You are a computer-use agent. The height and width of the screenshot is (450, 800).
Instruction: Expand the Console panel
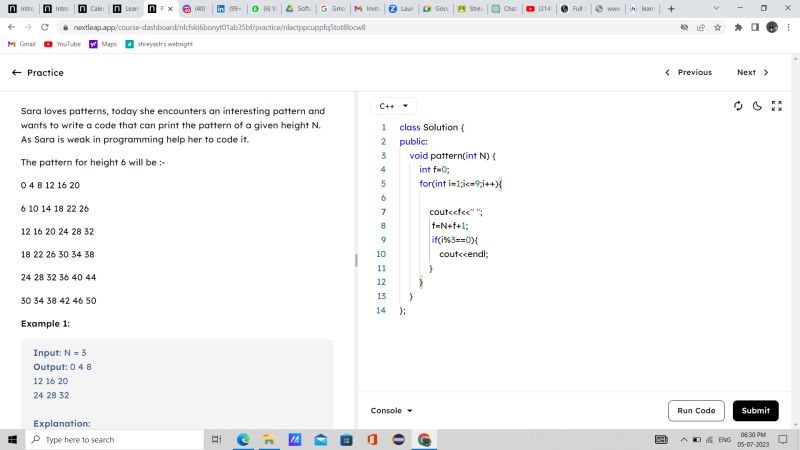click(x=392, y=411)
